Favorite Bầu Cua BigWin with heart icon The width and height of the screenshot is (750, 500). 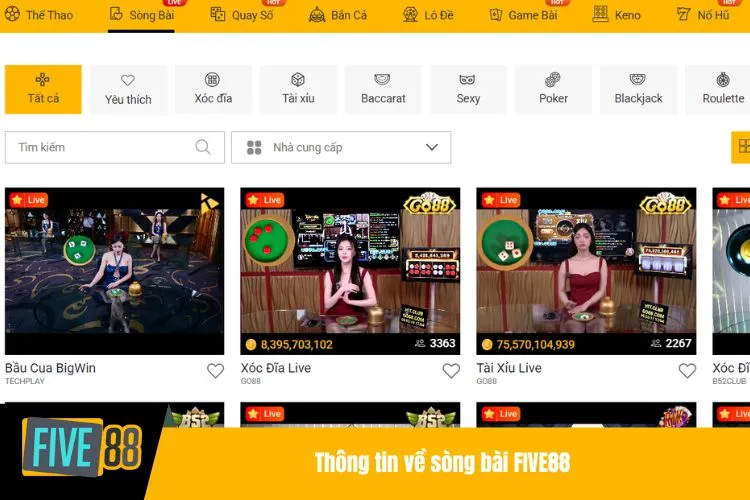click(215, 370)
